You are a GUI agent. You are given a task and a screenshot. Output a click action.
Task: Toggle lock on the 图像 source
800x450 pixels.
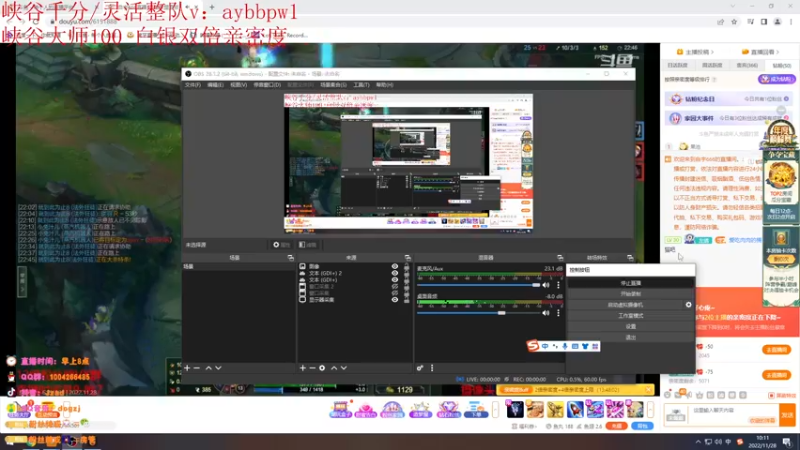coord(407,266)
